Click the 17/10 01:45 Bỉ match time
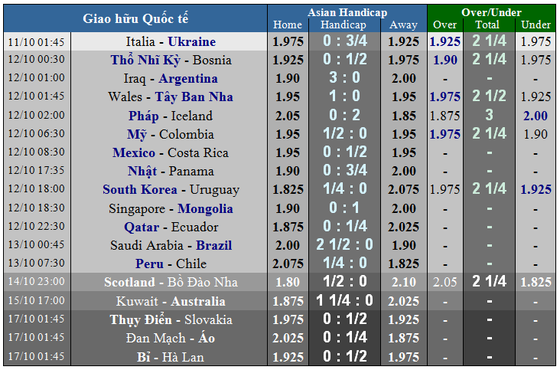 pyautogui.click(x=36, y=356)
